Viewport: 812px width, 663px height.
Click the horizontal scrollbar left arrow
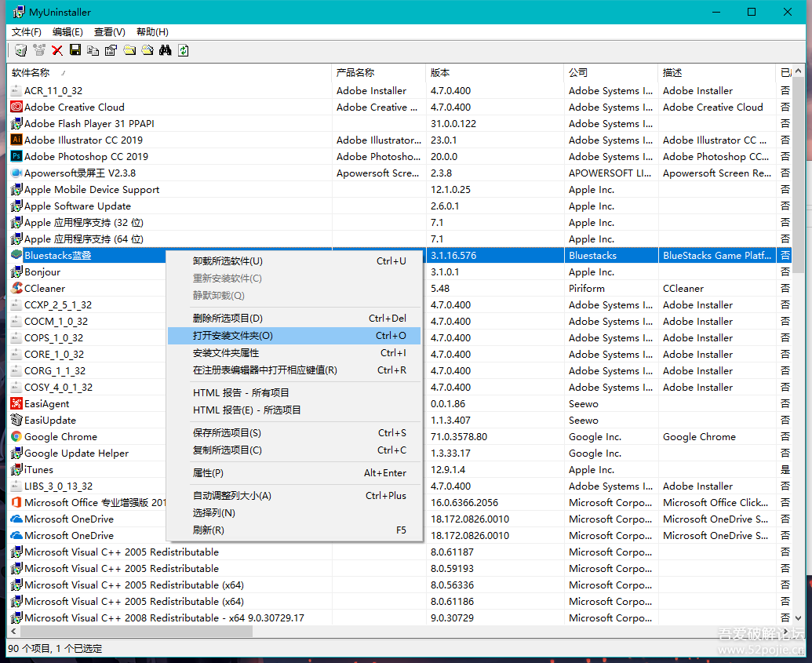[x=13, y=632]
